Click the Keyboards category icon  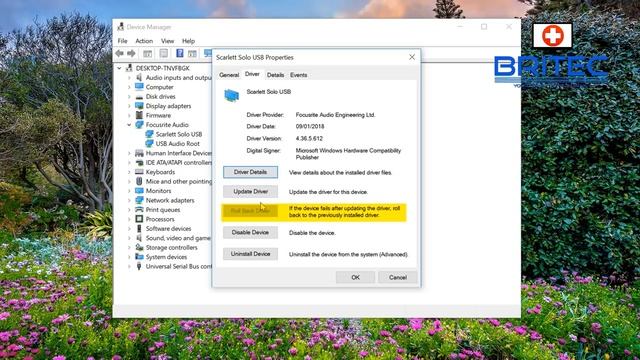(x=139, y=172)
